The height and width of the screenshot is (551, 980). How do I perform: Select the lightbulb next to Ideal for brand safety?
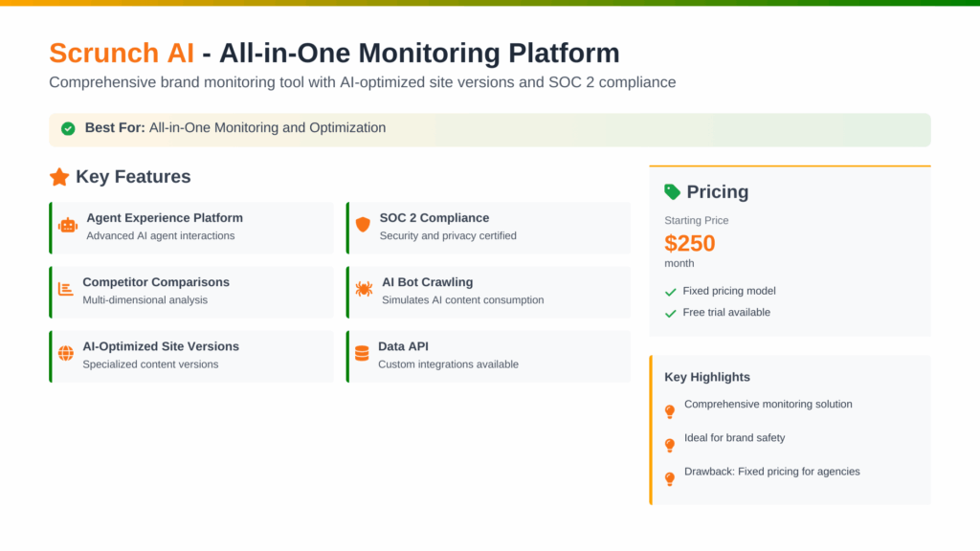point(671,444)
